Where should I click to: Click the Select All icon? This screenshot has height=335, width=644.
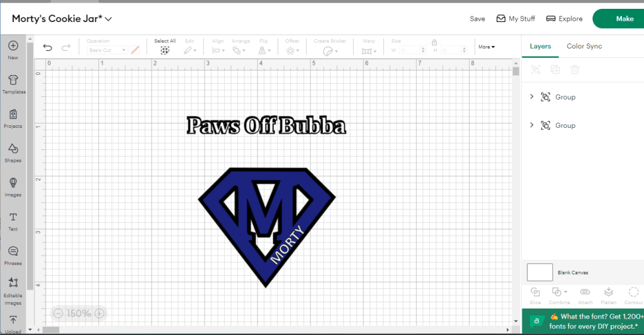click(x=165, y=50)
